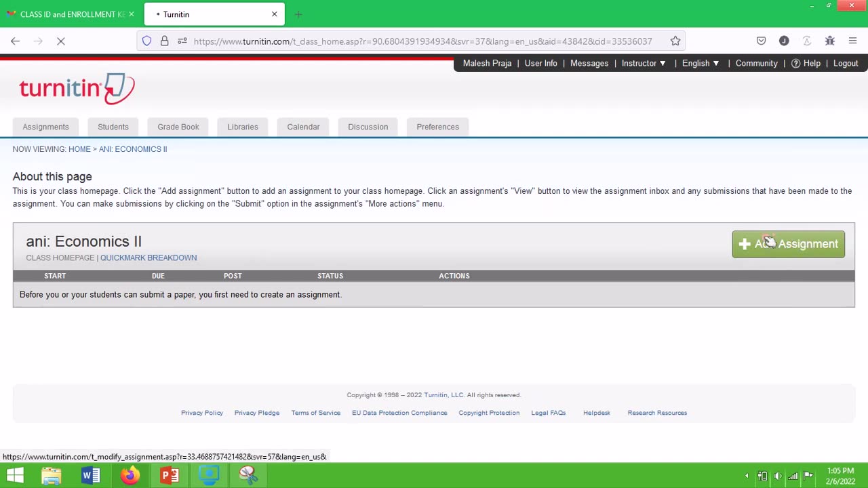868x488 pixels.
Task: Stop the page from loading
Action: tap(60, 41)
